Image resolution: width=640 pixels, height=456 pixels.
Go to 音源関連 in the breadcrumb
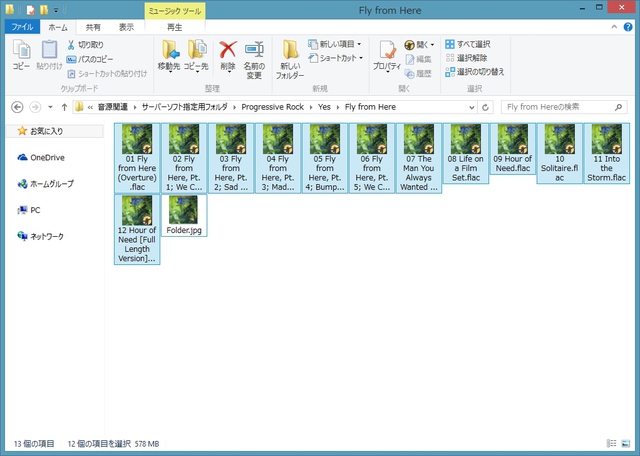[x=112, y=107]
